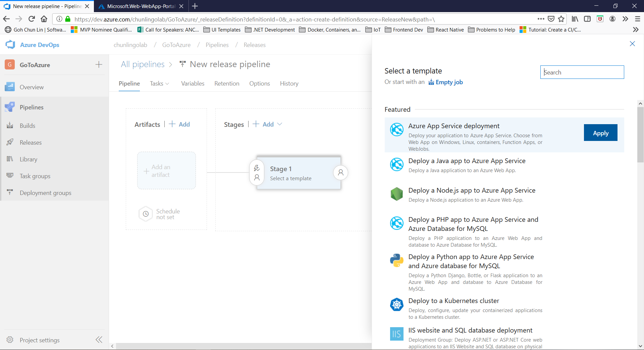Close the Select a template panel
The image size is (644, 350).
(632, 44)
